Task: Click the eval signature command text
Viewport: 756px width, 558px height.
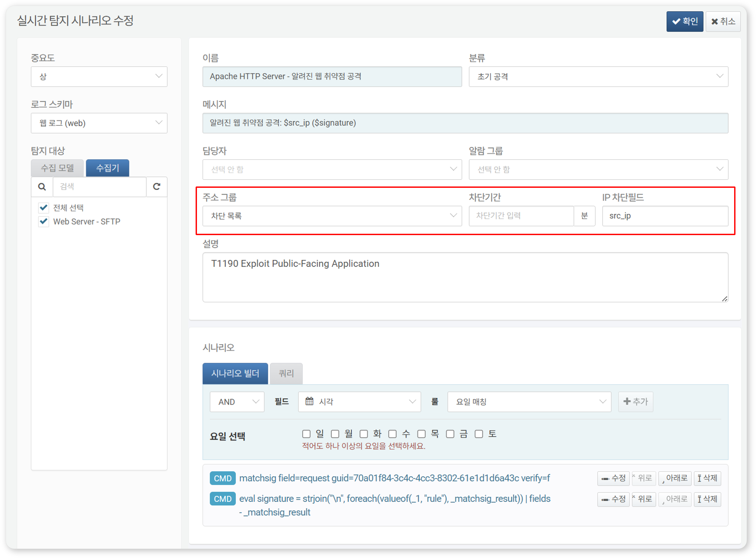Action: coord(395,506)
